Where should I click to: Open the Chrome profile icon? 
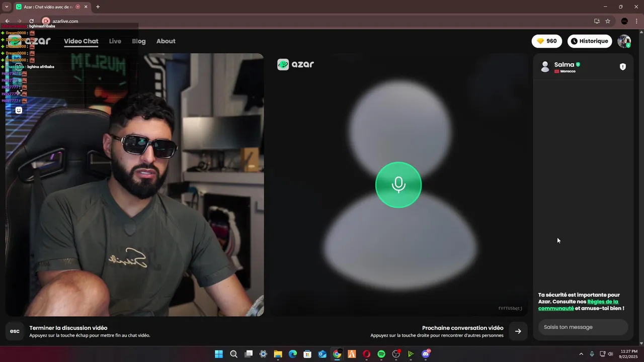(x=624, y=21)
